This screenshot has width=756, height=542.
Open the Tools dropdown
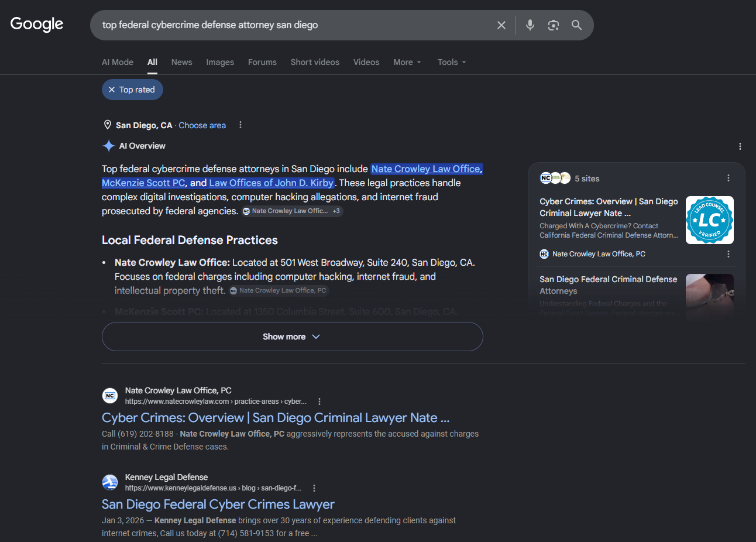[x=452, y=62]
